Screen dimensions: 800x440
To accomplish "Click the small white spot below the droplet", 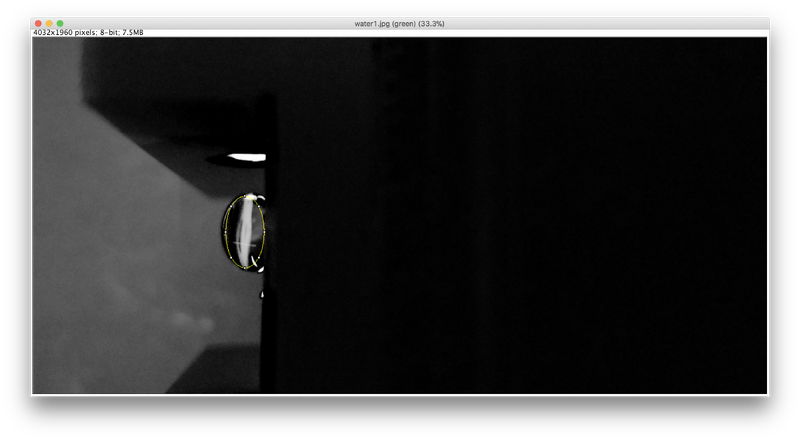I will tap(263, 295).
